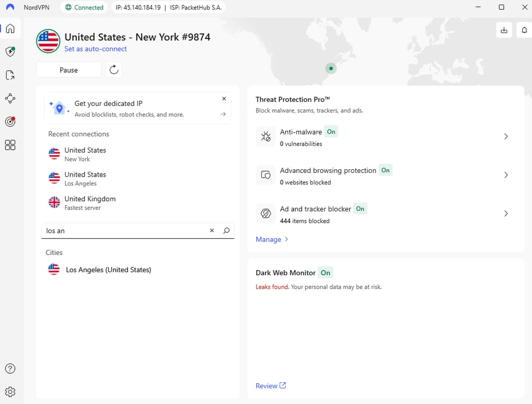Click Advanced browsing protection On badge

point(385,170)
